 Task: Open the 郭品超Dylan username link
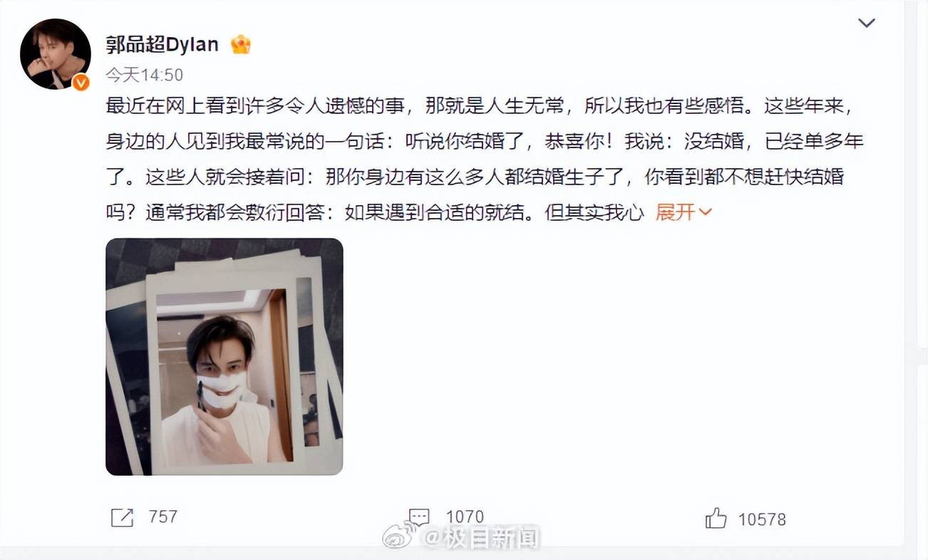[x=163, y=45]
